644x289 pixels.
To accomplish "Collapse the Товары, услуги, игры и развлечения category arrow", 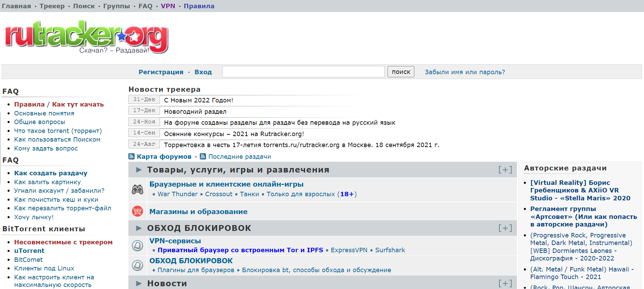I will (139, 170).
